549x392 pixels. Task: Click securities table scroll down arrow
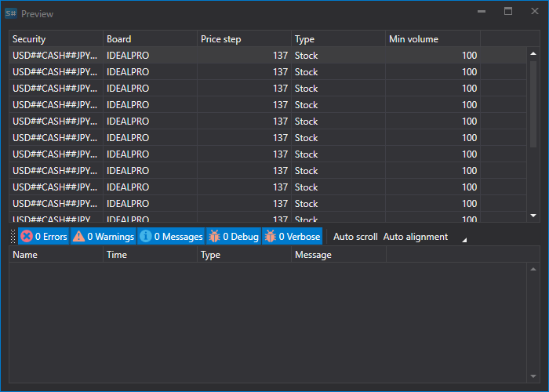point(533,216)
